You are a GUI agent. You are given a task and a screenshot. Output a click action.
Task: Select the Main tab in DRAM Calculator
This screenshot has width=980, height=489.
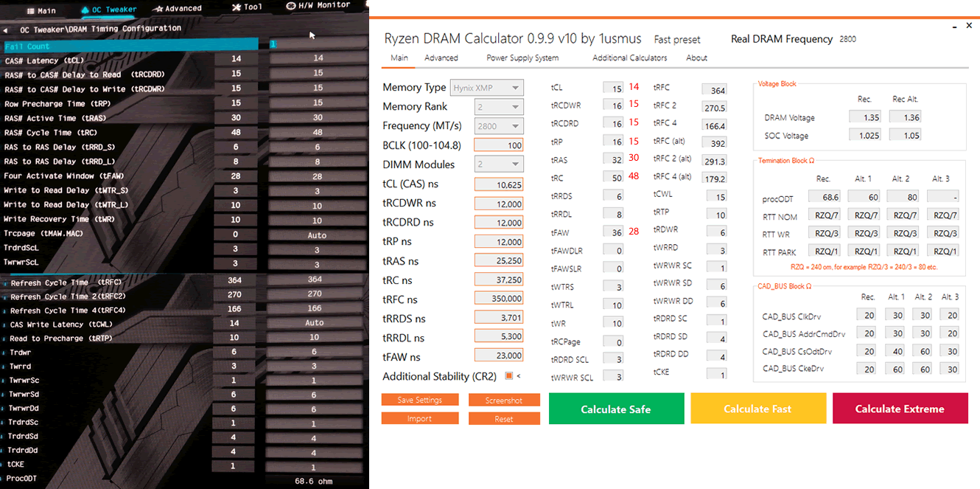click(399, 58)
